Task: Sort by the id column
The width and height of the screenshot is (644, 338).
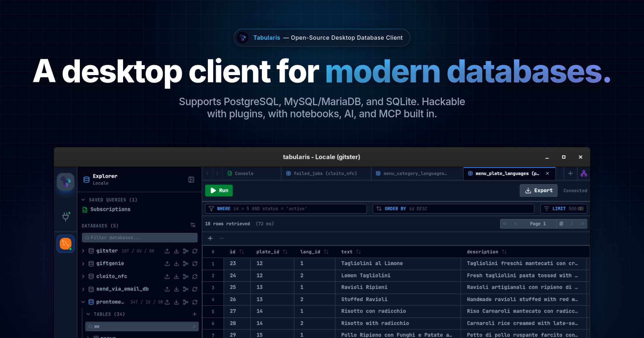Action: (x=241, y=252)
